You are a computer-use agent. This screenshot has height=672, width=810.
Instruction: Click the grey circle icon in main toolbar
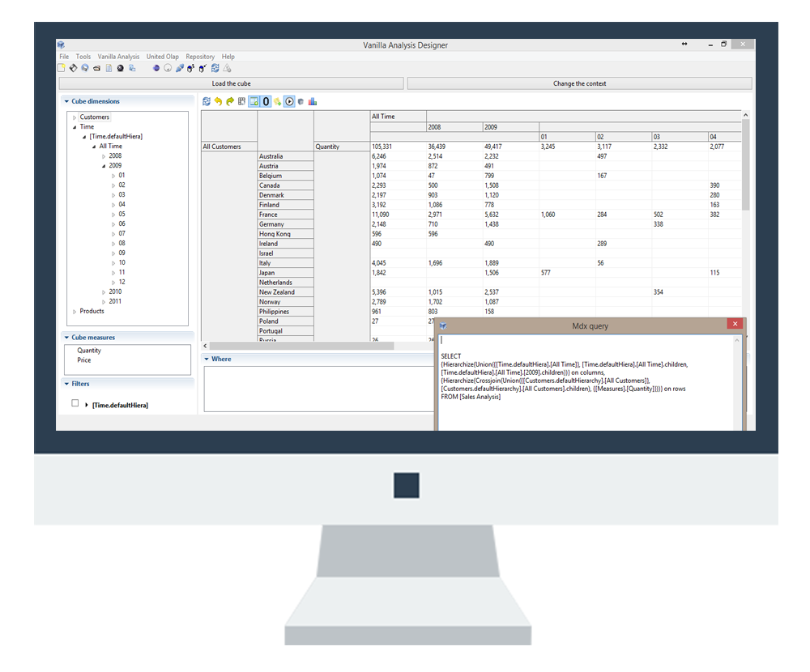pyautogui.click(x=168, y=68)
